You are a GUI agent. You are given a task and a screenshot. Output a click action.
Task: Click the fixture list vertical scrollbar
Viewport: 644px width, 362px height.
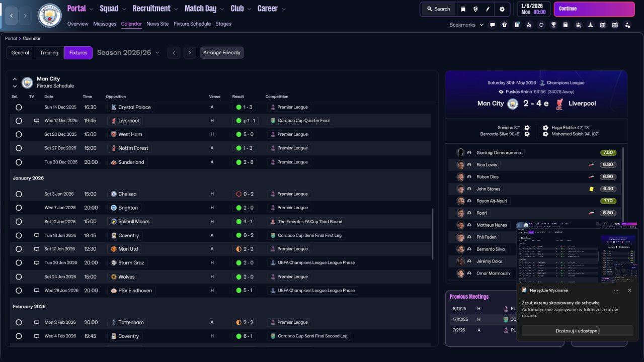[x=432, y=234]
